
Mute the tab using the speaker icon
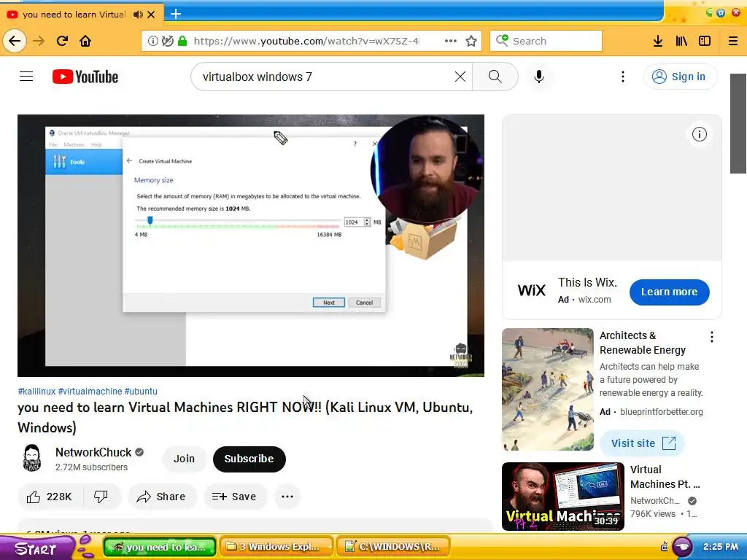(x=138, y=15)
